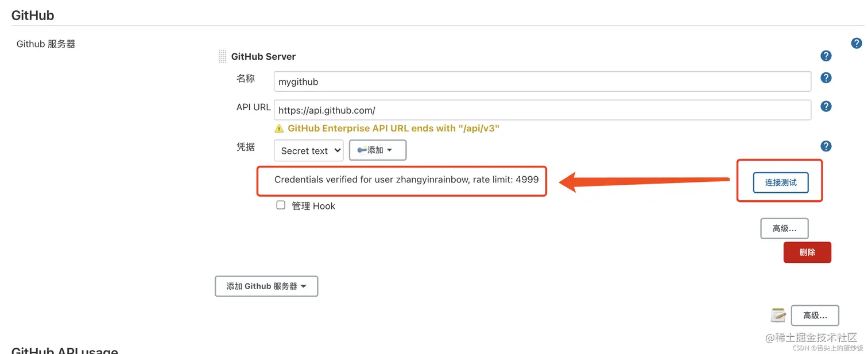Image resolution: width=868 pixels, height=354 pixels.
Task: Click the bottom 高级 button by notepad
Action: [x=815, y=316]
